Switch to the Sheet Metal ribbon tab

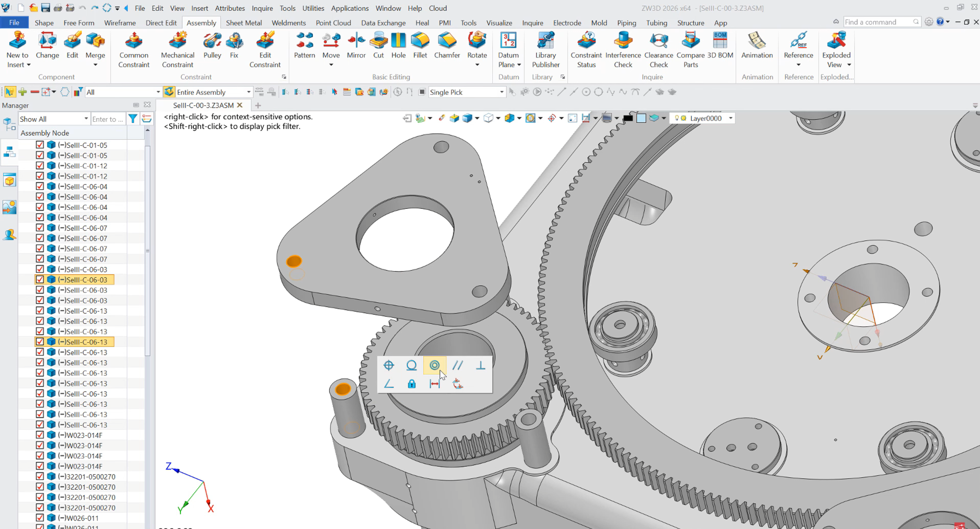(x=244, y=23)
